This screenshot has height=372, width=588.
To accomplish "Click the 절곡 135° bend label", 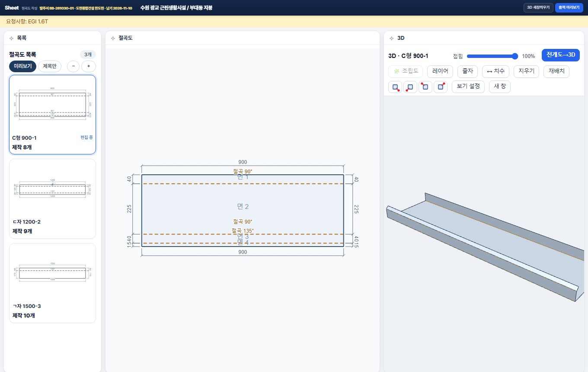I will (243, 231).
